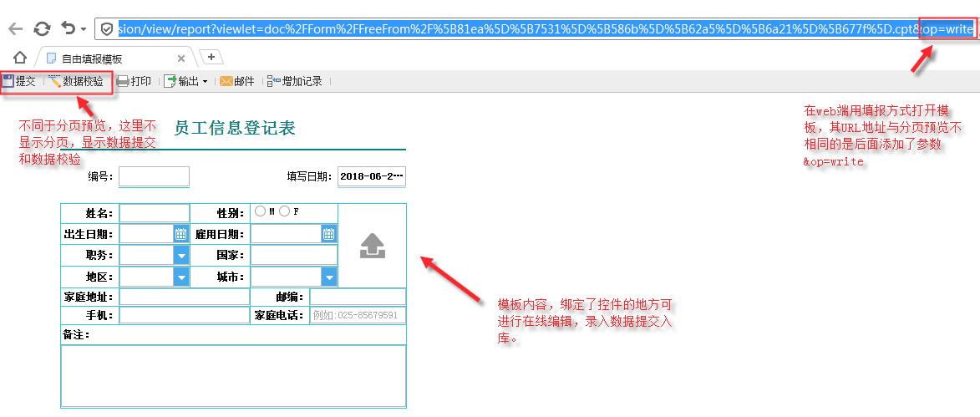Click into the 备注 remarks text area
This screenshot has width=980, height=417.
(234, 376)
